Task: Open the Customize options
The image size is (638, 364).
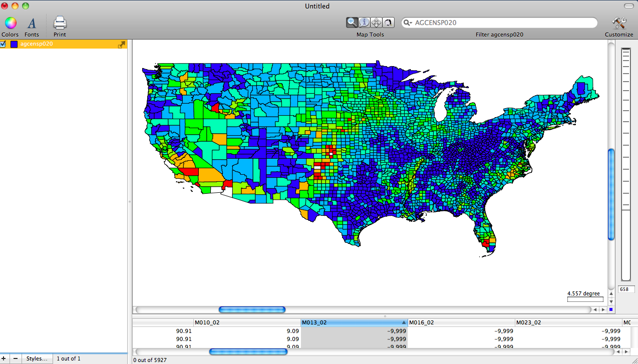Action: pyautogui.click(x=618, y=23)
